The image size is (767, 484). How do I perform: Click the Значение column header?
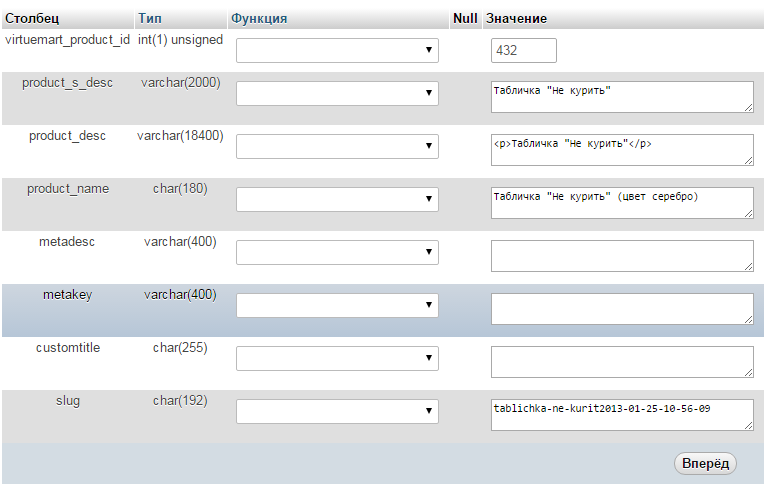515,18
